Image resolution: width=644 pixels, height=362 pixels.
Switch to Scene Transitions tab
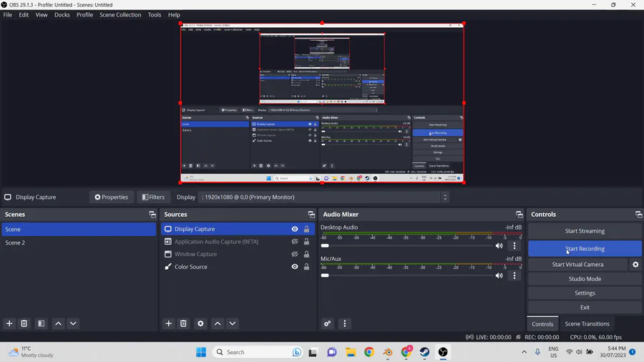pyautogui.click(x=587, y=324)
